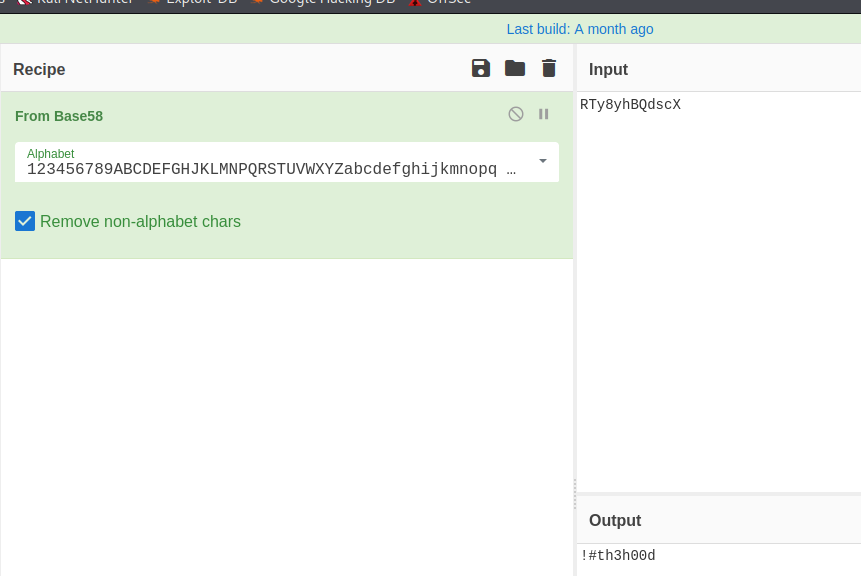Clear the recipe with the trash icon
The image size is (861, 576).
click(549, 68)
